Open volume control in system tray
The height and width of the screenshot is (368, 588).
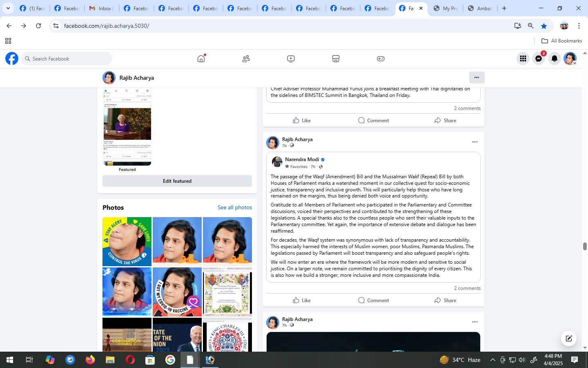522,360
